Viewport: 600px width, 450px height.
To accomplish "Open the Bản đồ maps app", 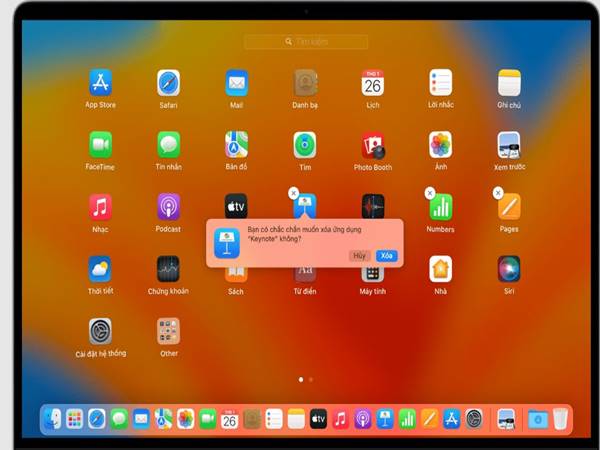I will pyautogui.click(x=236, y=145).
